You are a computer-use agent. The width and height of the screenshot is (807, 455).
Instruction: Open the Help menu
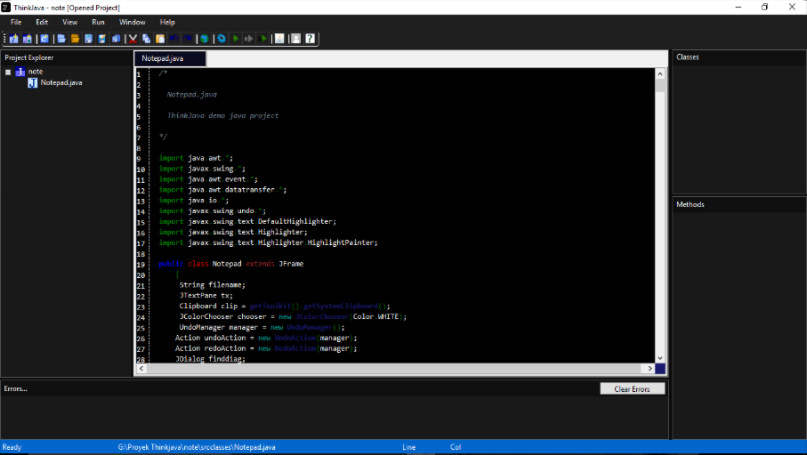pos(167,22)
